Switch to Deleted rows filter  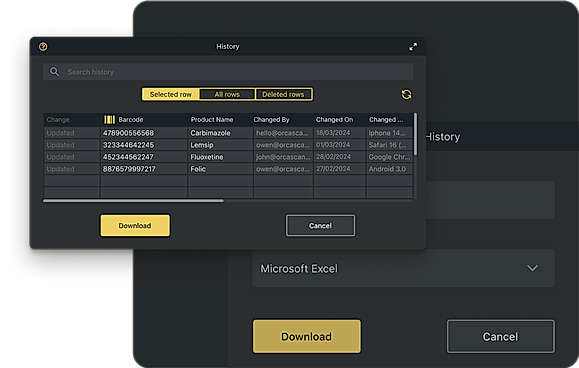[283, 94]
